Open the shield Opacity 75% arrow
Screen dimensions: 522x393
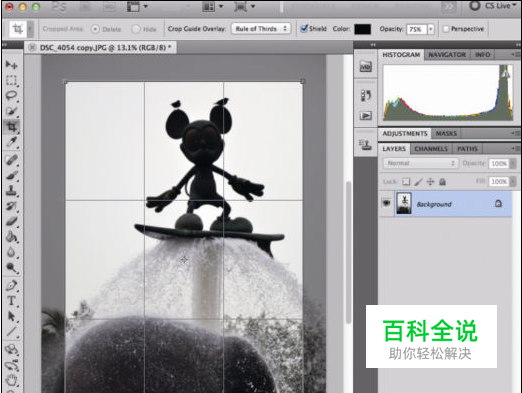click(431, 29)
